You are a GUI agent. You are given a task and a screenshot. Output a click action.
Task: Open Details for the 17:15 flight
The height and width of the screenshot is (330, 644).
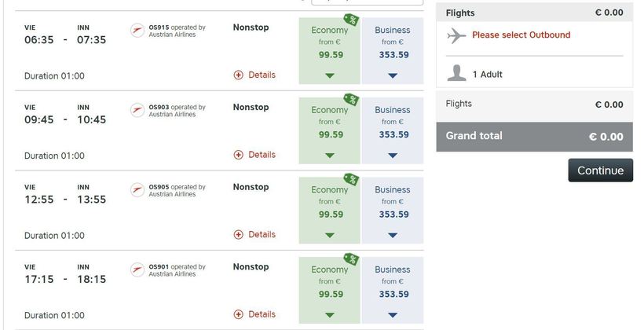coord(254,314)
